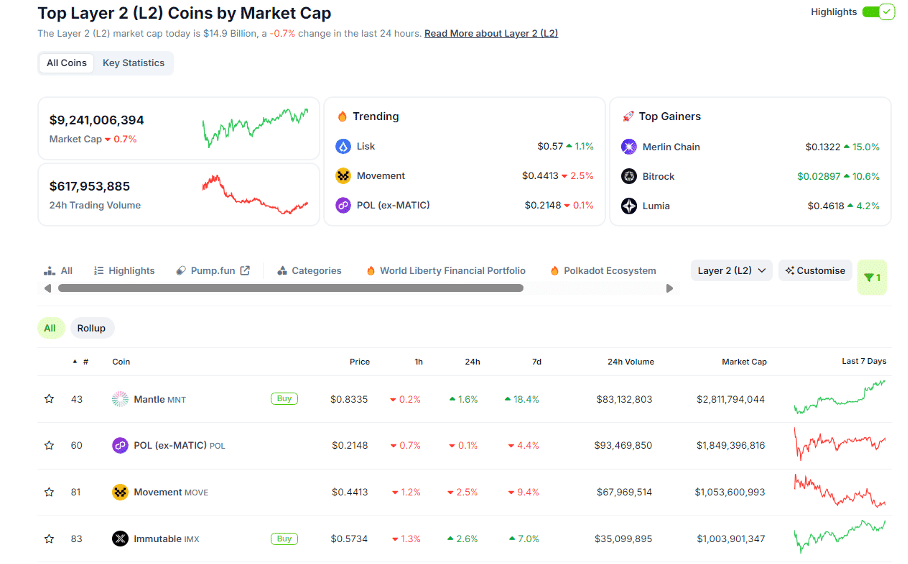Expand the Layer 2 (L2) dropdown
Screen dimensions: 908x564
click(731, 270)
